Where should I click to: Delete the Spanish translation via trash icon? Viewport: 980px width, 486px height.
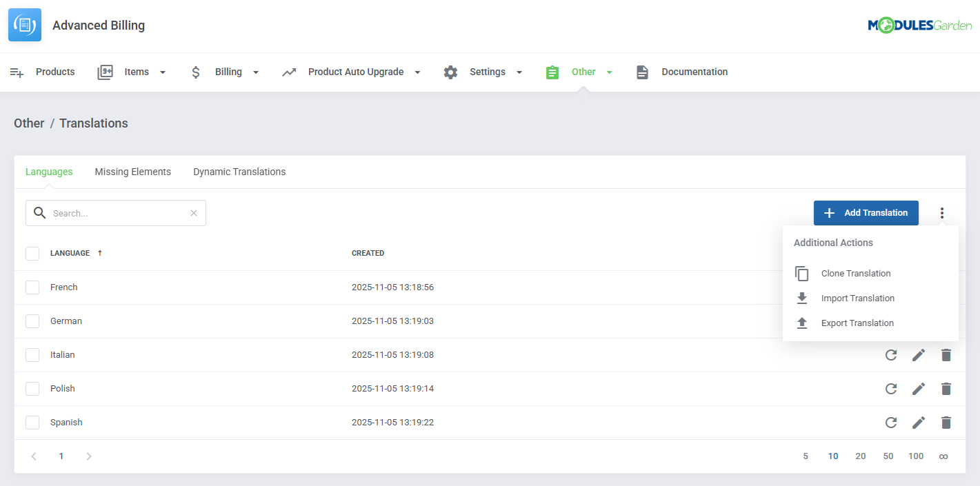click(x=946, y=422)
